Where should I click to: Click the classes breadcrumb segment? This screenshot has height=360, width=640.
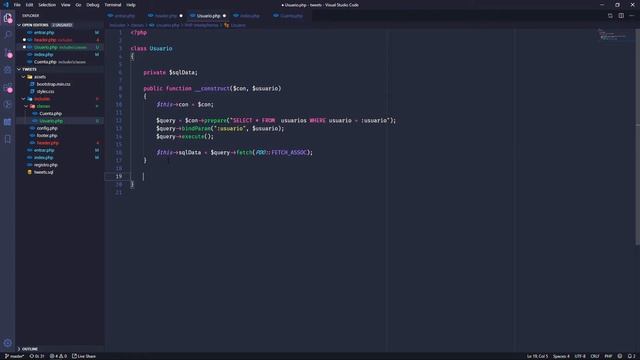pos(137,25)
